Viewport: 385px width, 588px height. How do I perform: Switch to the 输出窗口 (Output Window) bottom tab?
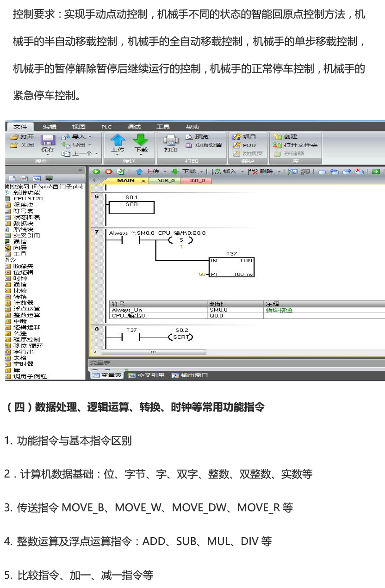click(x=190, y=375)
